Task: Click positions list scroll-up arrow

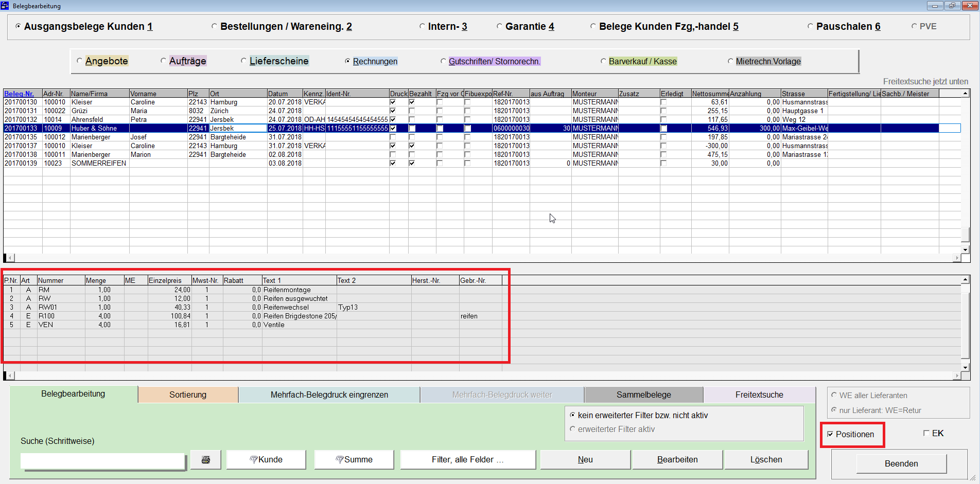Action: 966,279
